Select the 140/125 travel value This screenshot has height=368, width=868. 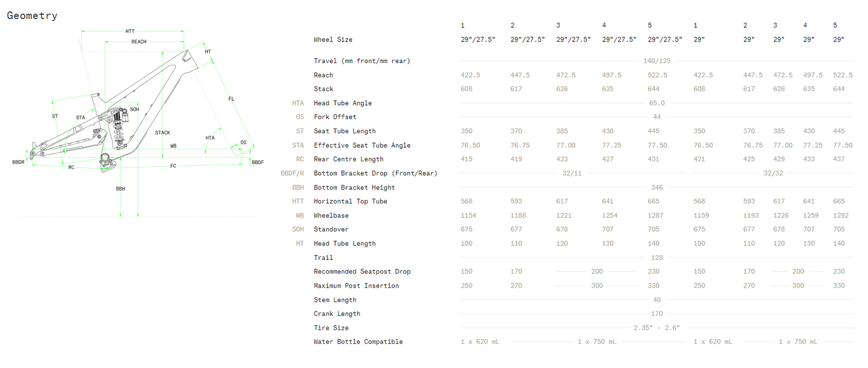(657, 61)
